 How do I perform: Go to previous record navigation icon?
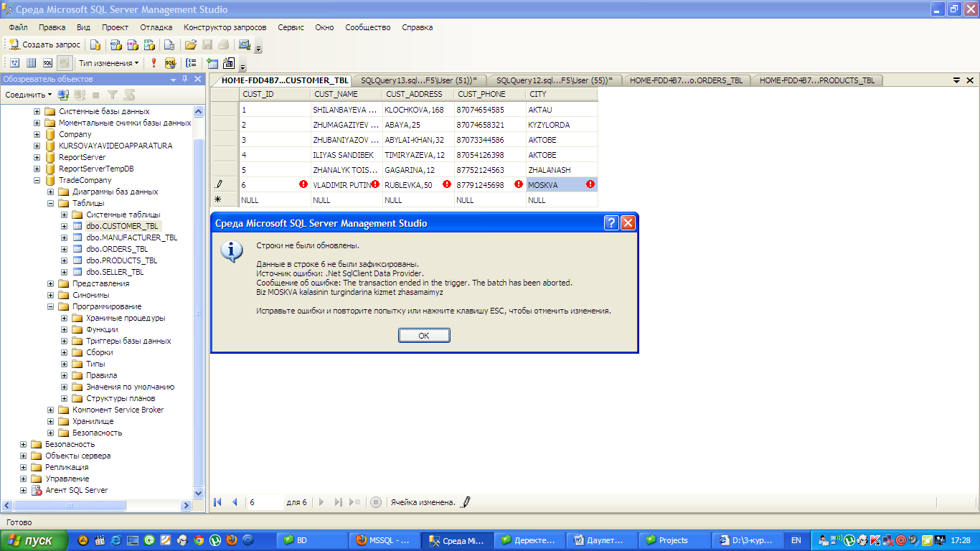[235, 502]
